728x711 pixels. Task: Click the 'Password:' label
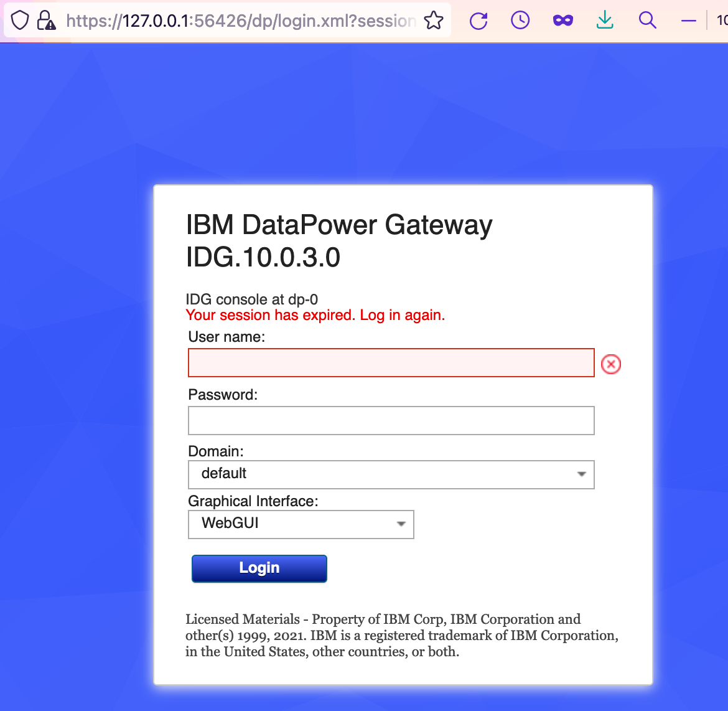[223, 395]
